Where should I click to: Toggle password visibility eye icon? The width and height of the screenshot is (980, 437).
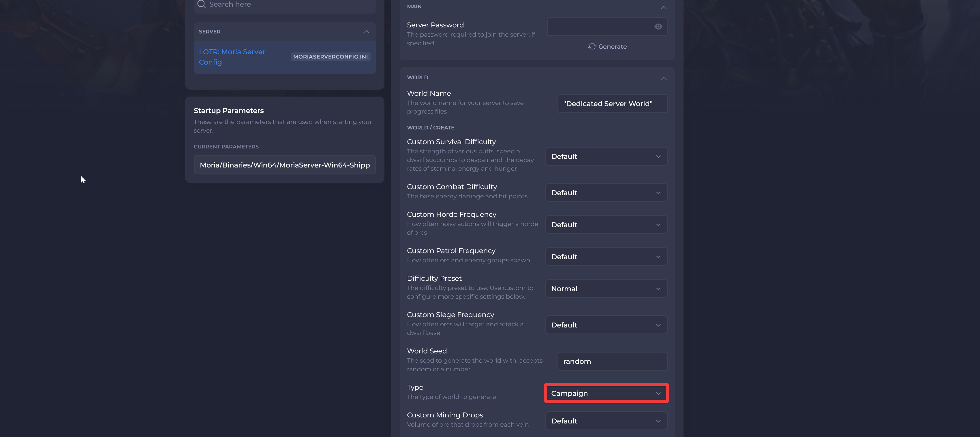point(658,27)
